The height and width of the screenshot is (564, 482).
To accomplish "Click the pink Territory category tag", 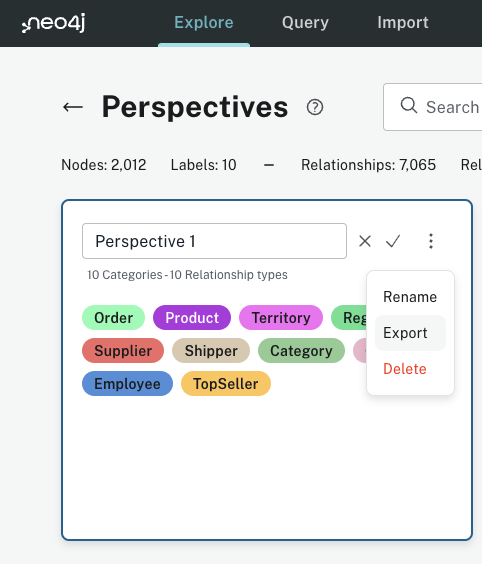I will click(281, 318).
